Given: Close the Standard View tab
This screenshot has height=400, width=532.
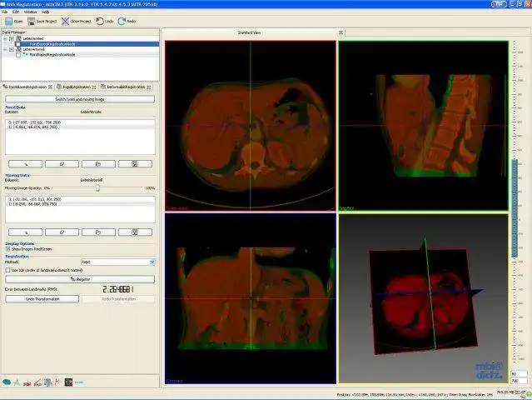Looking at the screenshot, I should pyautogui.click(x=341, y=32).
